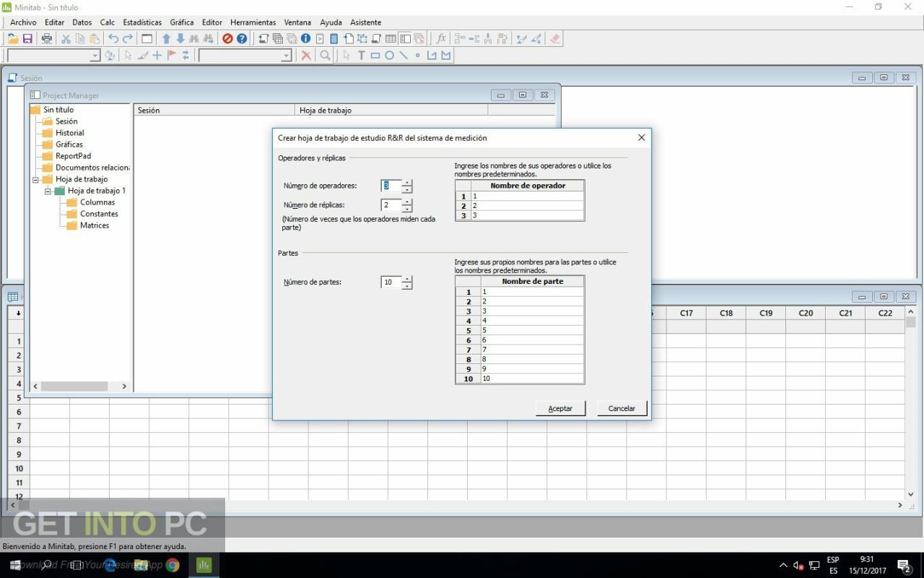Viewport: 924px width, 578px height.
Task: Click the Windows Start button
Action: coord(15,565)
